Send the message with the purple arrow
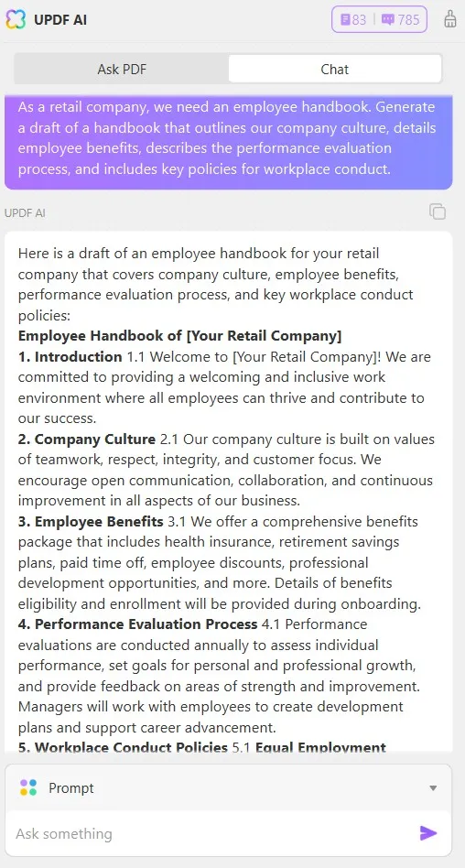The image size is (465, 868). 427,832
